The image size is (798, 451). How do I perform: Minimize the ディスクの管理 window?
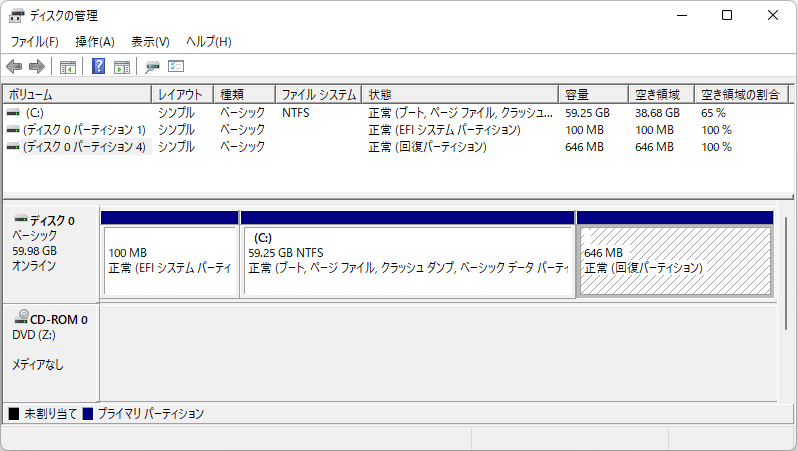coord(682,15)
